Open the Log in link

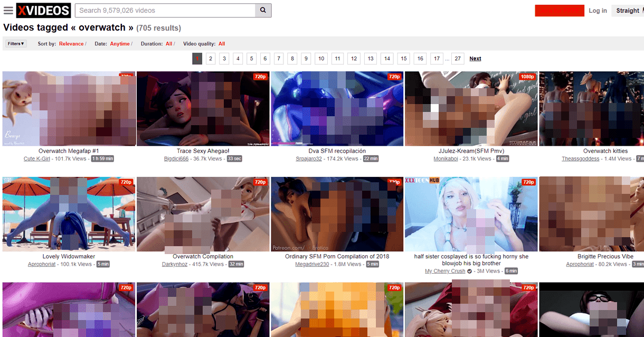[598, 11]
